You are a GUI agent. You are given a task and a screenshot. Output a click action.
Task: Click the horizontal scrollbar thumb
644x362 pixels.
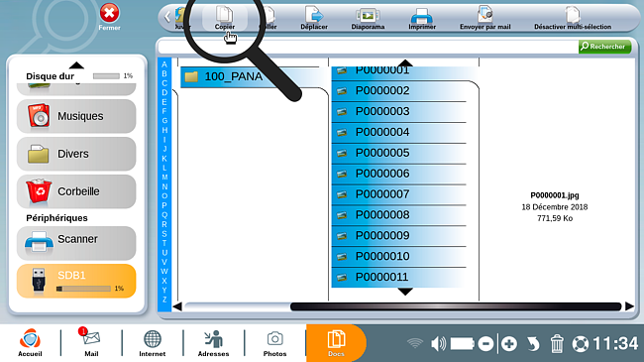point(456,306)
